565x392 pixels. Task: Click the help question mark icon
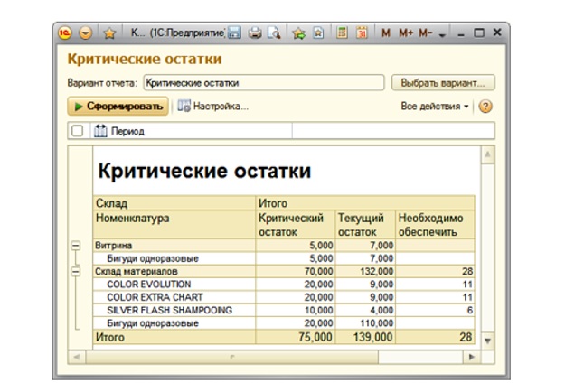486,107
